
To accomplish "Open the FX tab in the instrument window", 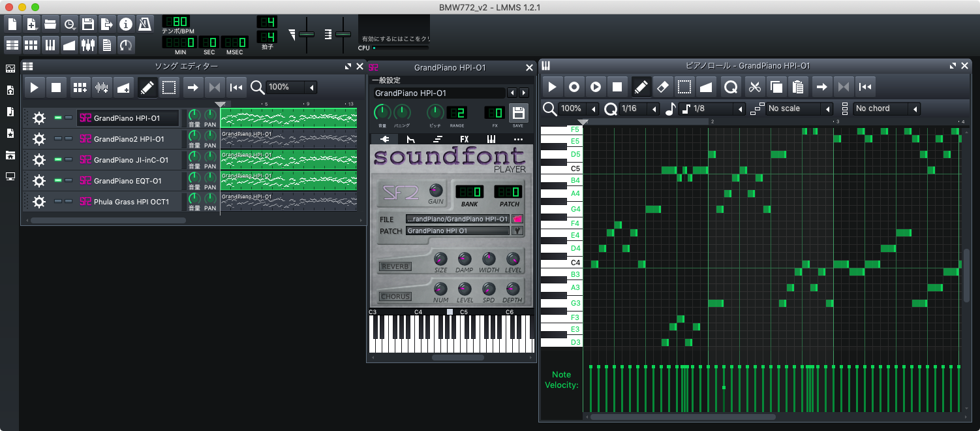I will pyautogui.click(x=464, y=139).
